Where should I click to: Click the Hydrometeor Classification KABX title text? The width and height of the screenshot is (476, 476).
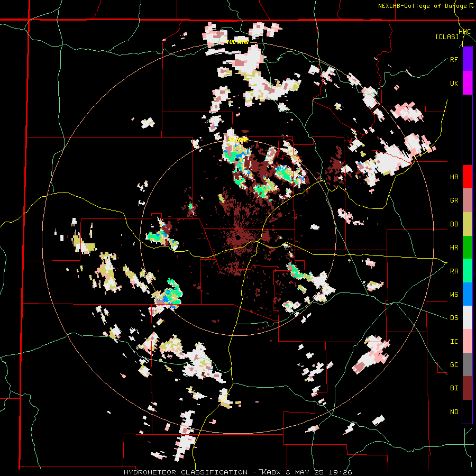(237, 472)
